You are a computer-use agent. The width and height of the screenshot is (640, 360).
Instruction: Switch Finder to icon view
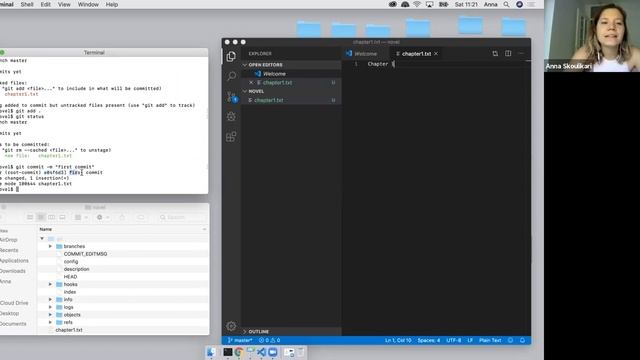(30, 217)
